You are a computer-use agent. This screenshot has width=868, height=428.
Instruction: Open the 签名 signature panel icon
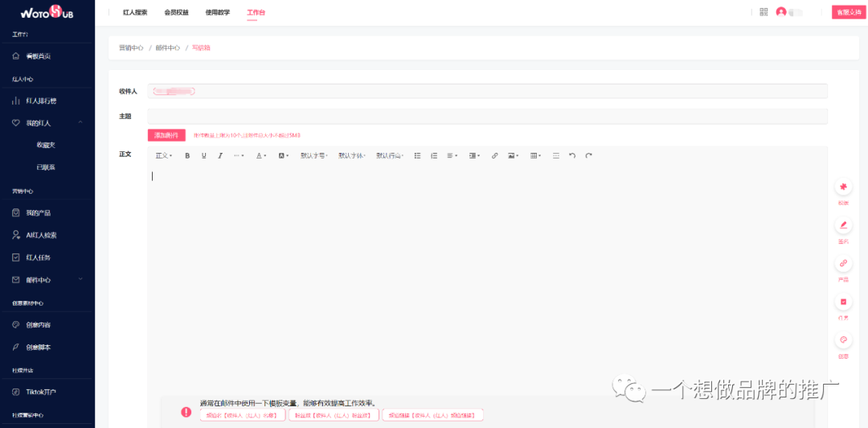pyautogui.click(x=843, y=225)
